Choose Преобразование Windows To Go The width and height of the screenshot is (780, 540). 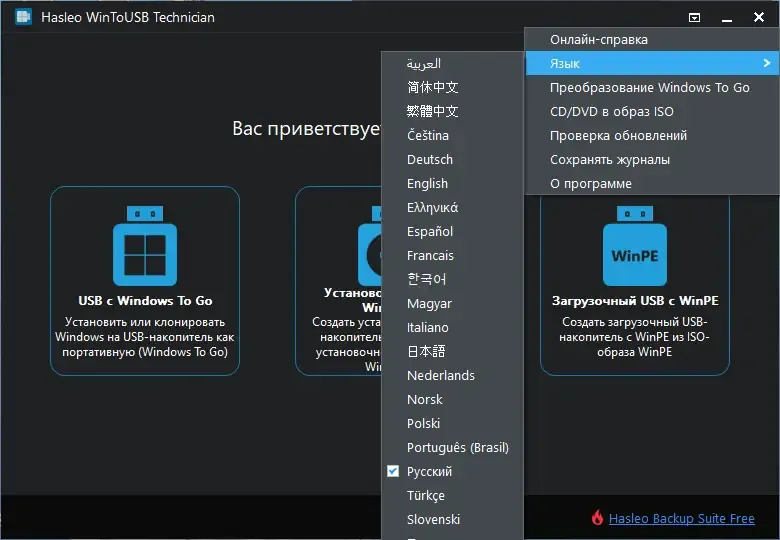point(652,88)
